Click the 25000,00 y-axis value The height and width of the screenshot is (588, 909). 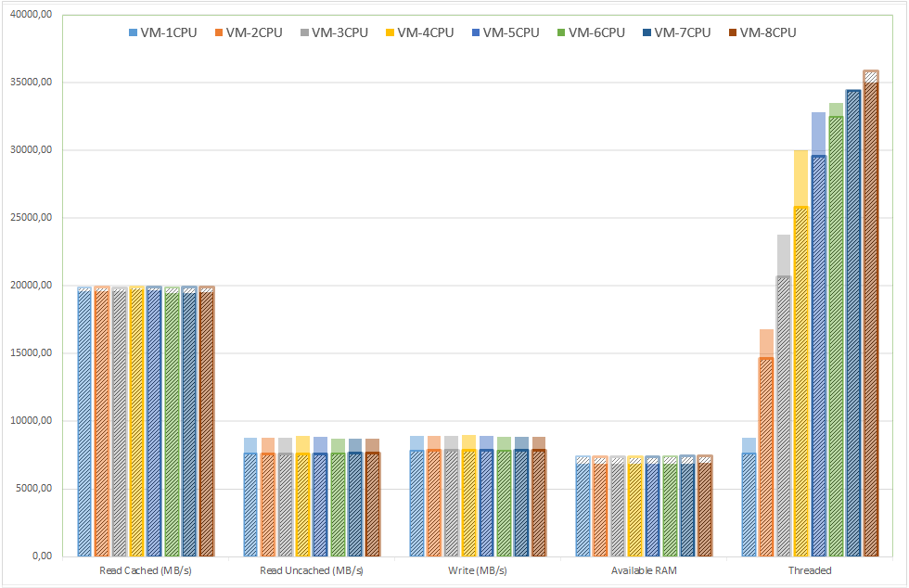click(x=32, y=218)
